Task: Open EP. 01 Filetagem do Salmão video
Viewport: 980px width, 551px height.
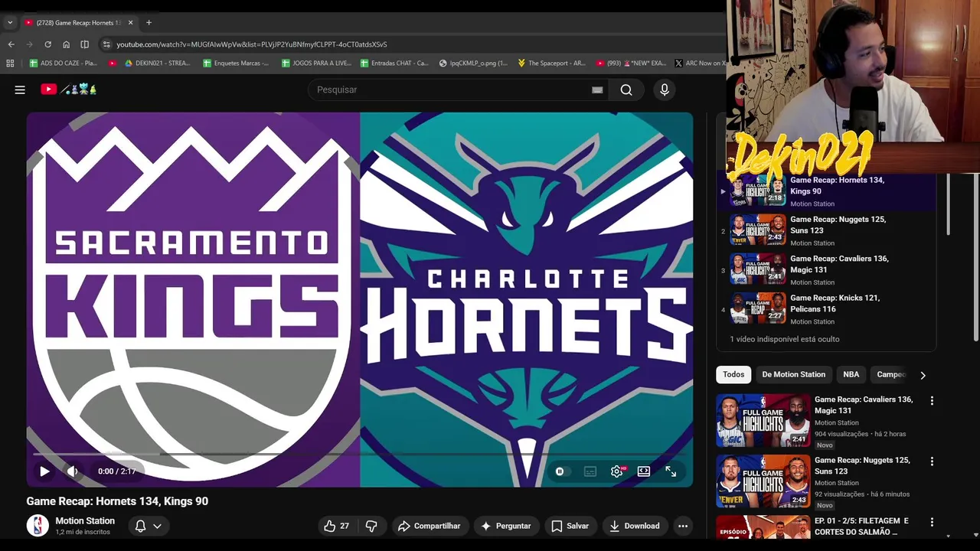Action: [861, 526]
